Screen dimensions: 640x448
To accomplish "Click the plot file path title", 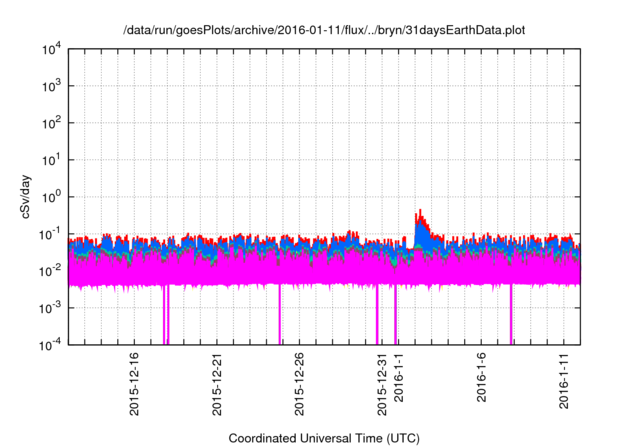I will [324, 30].
